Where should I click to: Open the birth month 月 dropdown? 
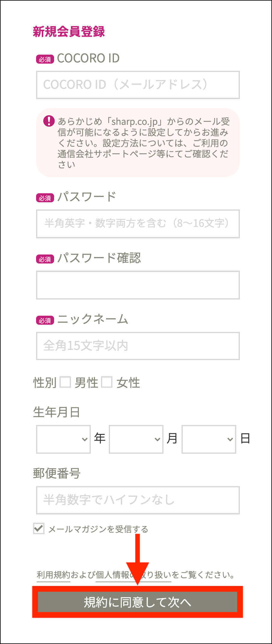click(136, 439)
